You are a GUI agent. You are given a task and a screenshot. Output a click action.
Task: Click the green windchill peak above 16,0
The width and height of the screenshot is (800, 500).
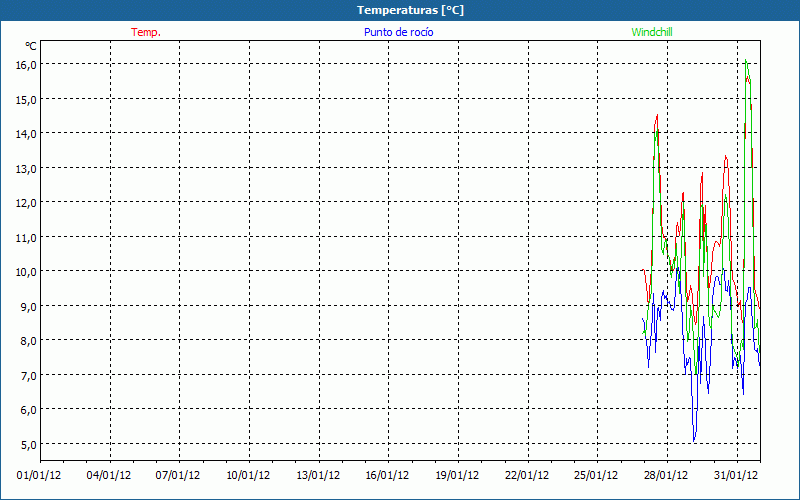(x=746, y=60)
